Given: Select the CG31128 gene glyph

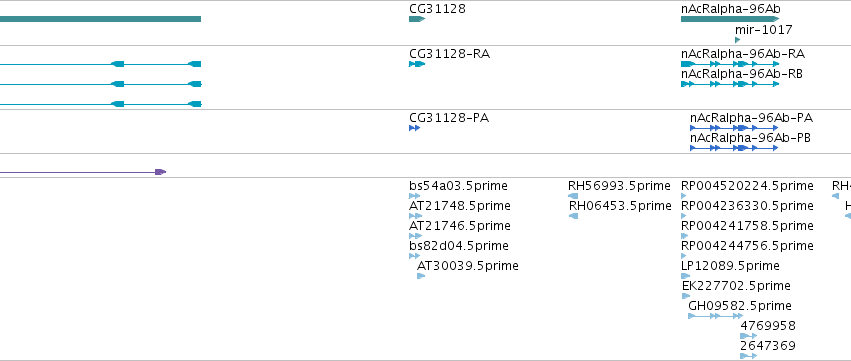Looking at the screenshot, I should 417,19.
